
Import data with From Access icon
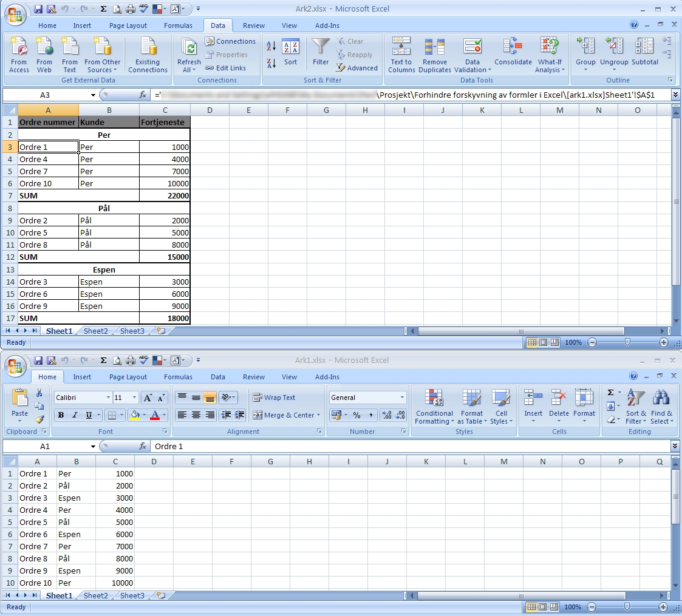(x=19, y=47)
